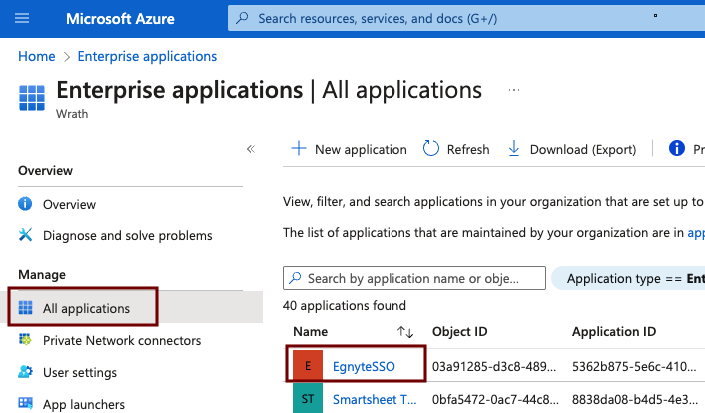Image resolution: width=705 pixels, height=413 pixels.
Task: Click the EgnyteSSO Object ID 03a91285-d3c8-489...
Action: coord(494,367)
